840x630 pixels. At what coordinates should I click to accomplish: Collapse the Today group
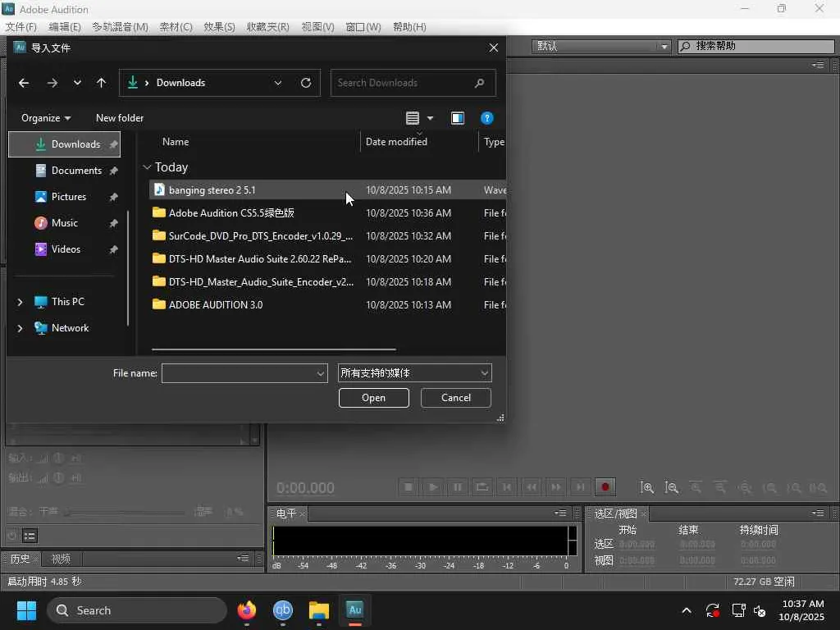click(147, 167)
